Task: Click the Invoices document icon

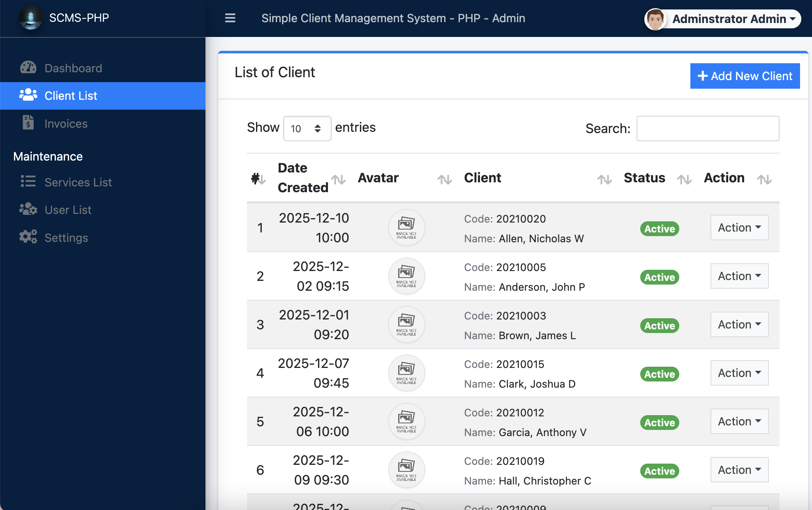Action: coord(28,123)
